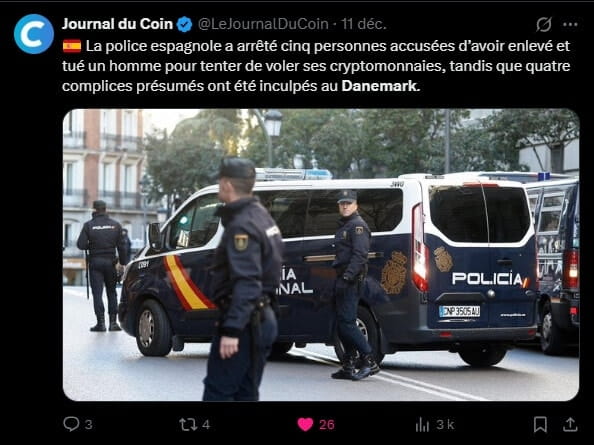Open the Journal du Coin profile avatar
The height and width of the screenshot is (445, 594).
point(34,34)
